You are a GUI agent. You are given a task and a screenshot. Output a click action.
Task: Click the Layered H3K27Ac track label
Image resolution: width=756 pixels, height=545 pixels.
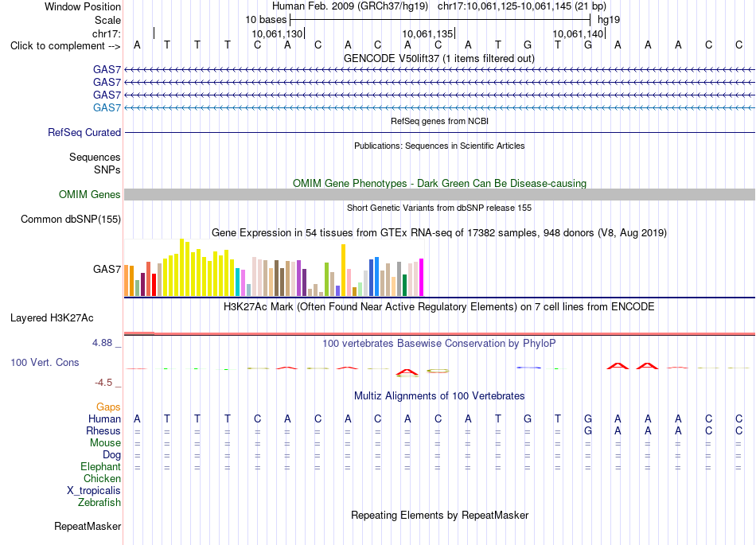(52, 318)
